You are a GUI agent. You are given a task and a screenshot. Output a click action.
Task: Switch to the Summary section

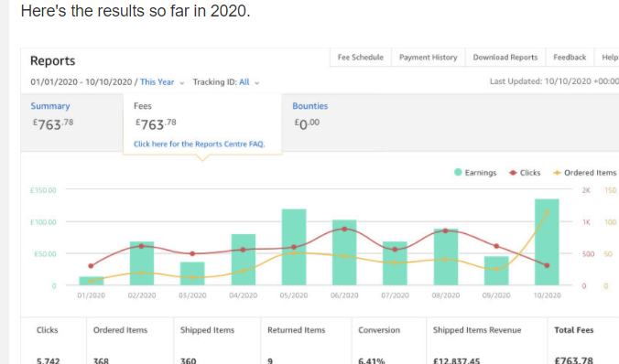pos(50,106)
